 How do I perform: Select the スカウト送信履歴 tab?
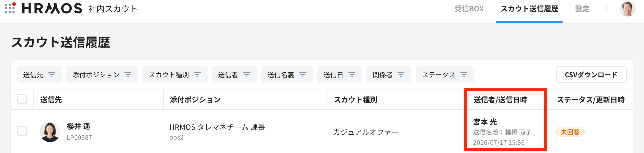529,9
